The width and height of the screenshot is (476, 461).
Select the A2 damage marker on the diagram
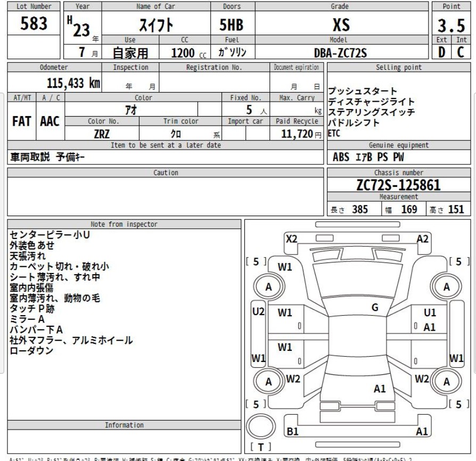(x=423, y=239)
